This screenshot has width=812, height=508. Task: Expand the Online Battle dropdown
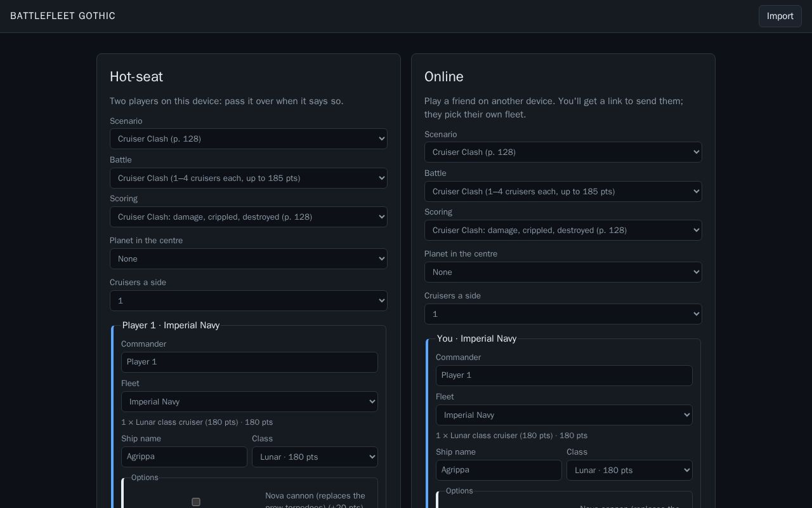563,192
